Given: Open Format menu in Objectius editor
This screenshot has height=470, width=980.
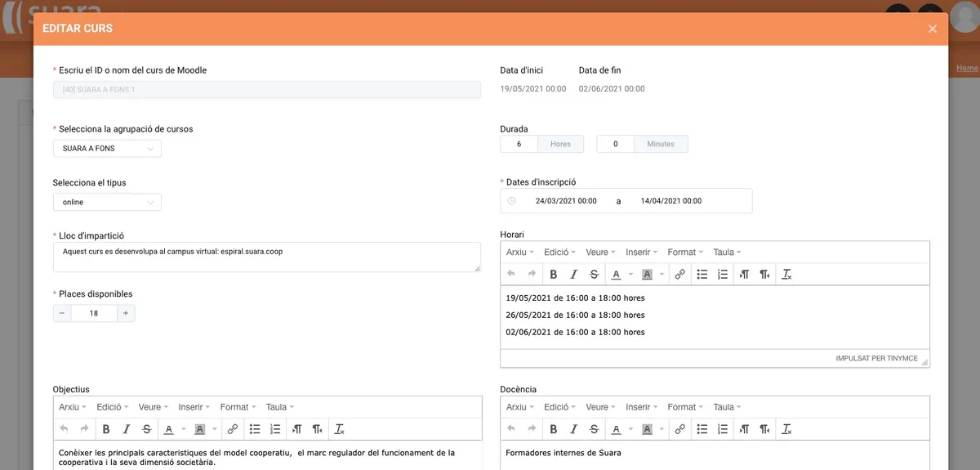Looking at the screenshot, I should tap(238, 407).
